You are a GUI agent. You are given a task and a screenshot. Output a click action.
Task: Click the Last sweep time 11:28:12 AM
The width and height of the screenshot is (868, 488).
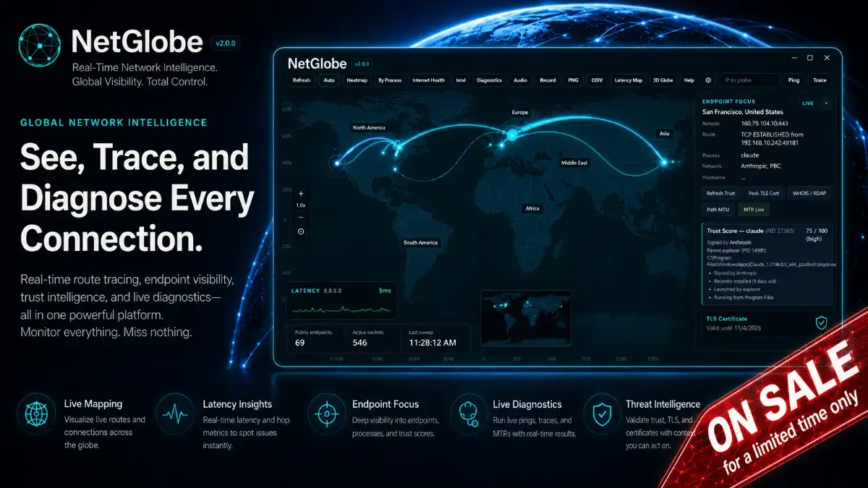pyautogui.click(x=433, y=342)
